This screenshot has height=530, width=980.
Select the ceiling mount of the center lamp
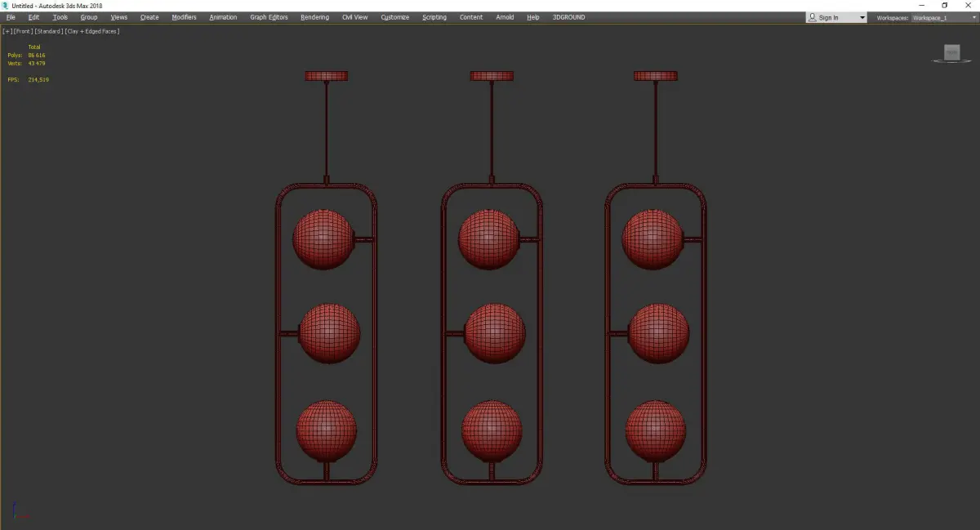click(x=492, y=76)
